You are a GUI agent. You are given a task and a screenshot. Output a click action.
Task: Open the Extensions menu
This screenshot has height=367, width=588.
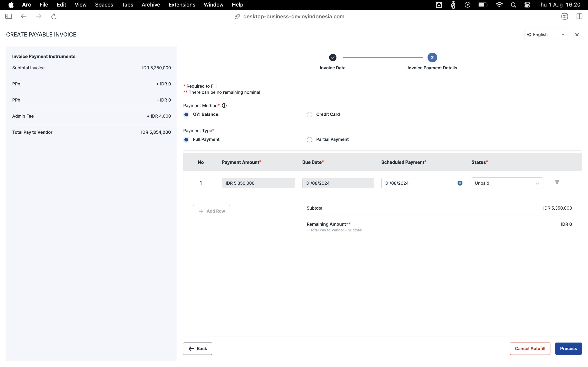(182, 5)
